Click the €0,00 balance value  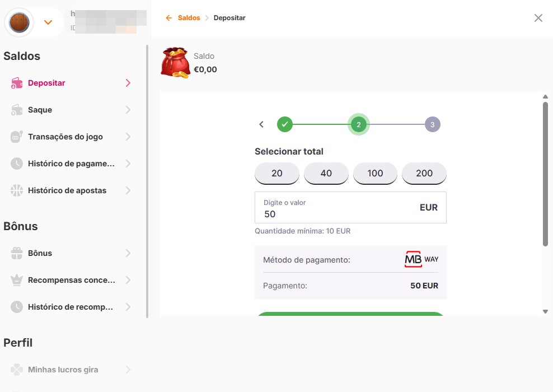click(205, 69)
